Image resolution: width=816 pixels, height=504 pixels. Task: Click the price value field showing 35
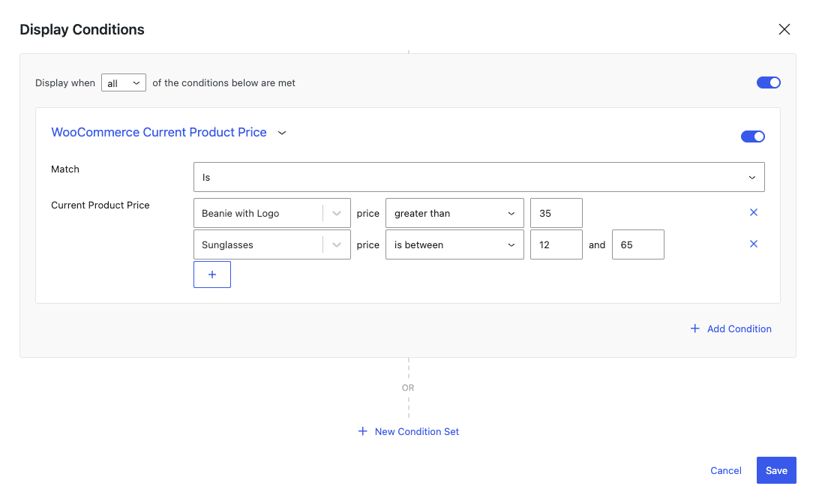point(556,213)
